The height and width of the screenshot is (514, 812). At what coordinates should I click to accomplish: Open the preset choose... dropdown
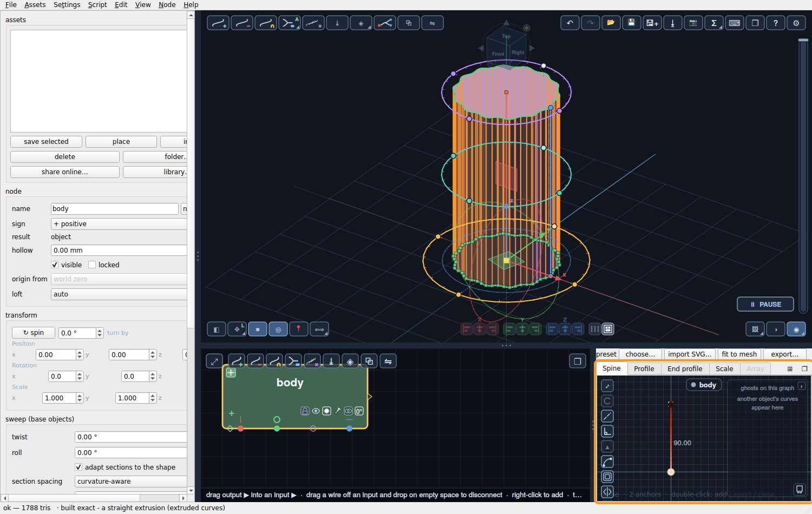[x=640, y=354]
